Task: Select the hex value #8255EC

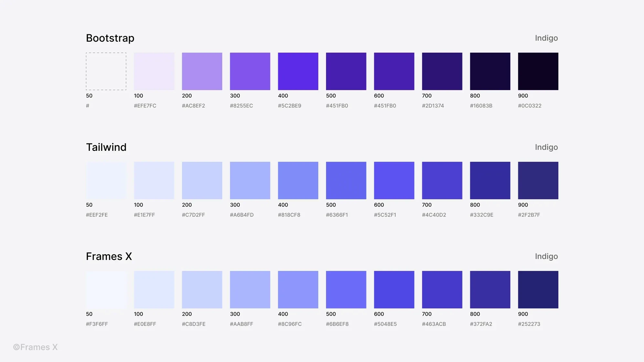Action: [241, 106]
